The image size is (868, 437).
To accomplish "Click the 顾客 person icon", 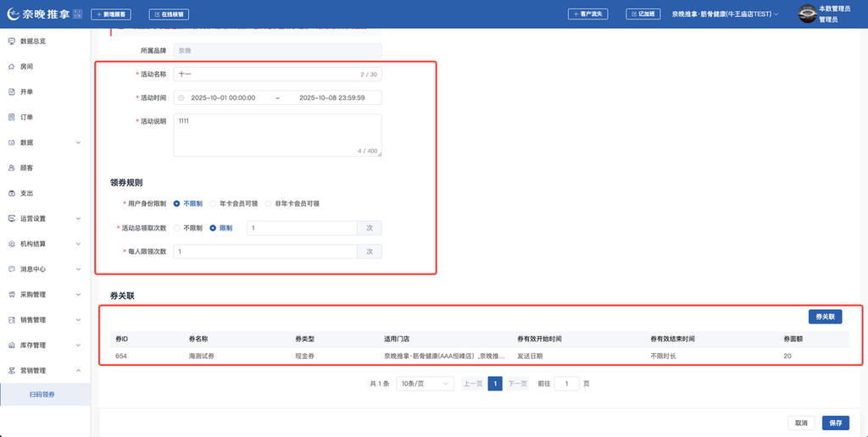I will (x=12, y=168).
